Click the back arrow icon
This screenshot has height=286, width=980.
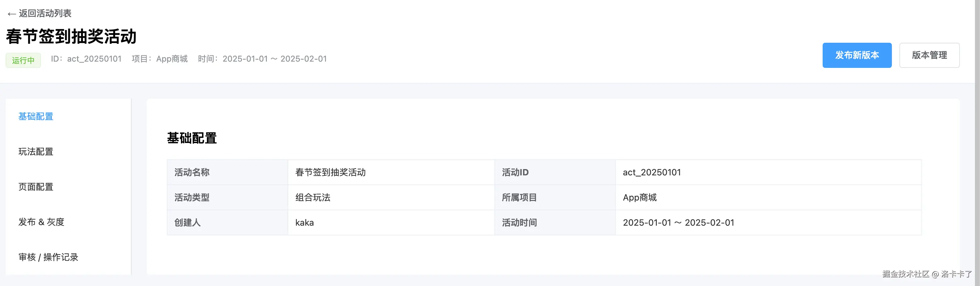11,14
